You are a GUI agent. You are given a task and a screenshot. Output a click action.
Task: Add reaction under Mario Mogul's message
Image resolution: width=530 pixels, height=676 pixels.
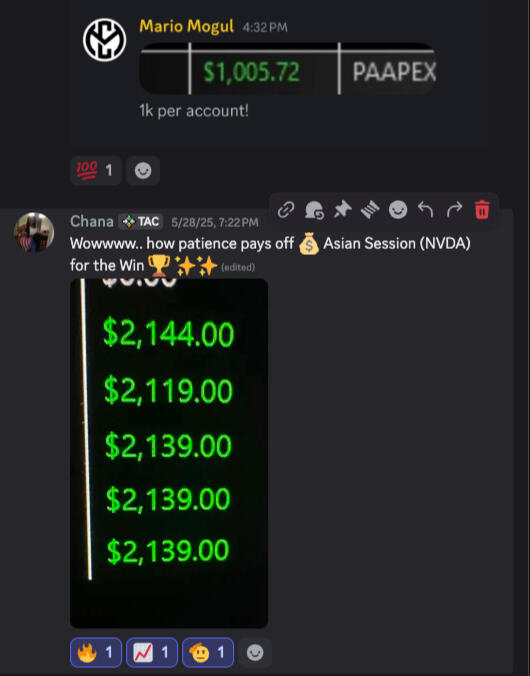point(143,170)
